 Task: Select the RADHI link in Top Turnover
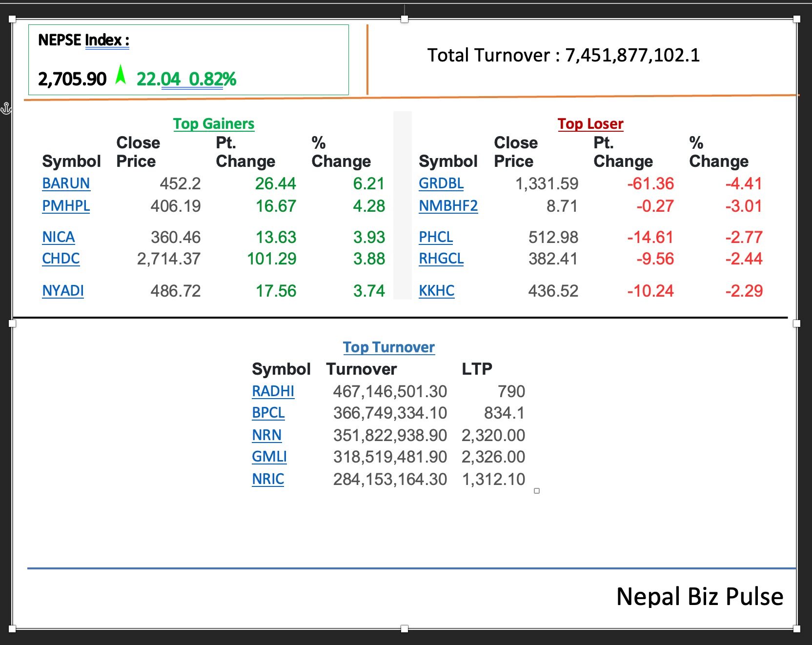[x=273, y=391]
